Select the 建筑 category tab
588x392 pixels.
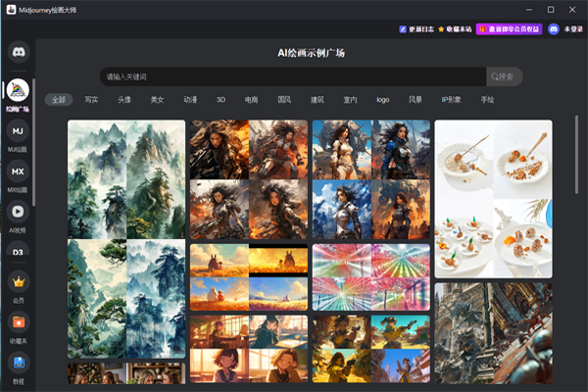pyautogui.click(x=317, y=100)
